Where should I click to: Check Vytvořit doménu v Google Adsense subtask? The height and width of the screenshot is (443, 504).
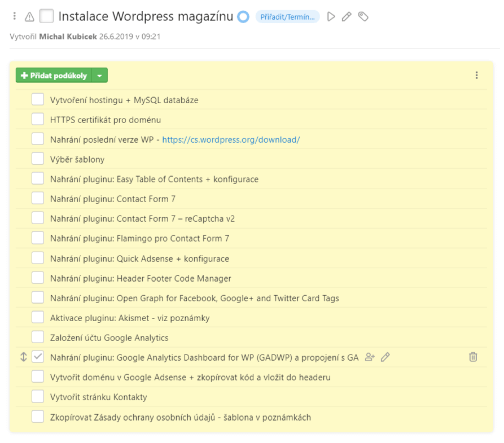click(x=38, y=377)
